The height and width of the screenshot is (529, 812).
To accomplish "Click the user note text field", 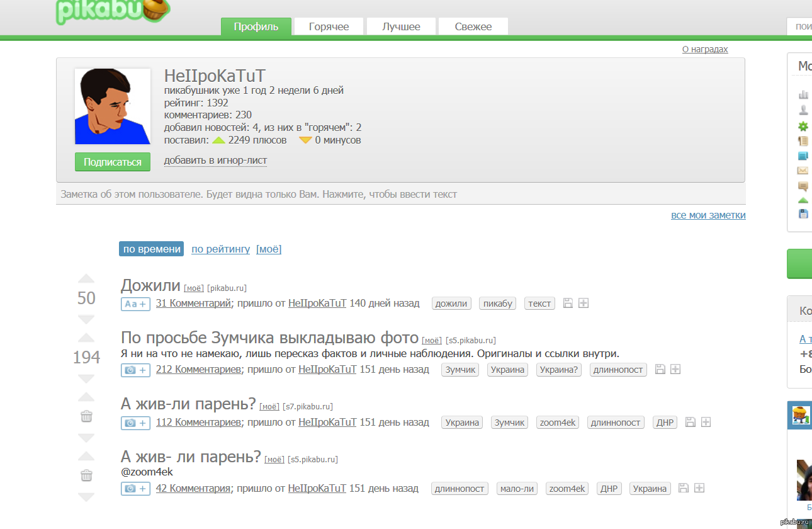I will [401, 194].
